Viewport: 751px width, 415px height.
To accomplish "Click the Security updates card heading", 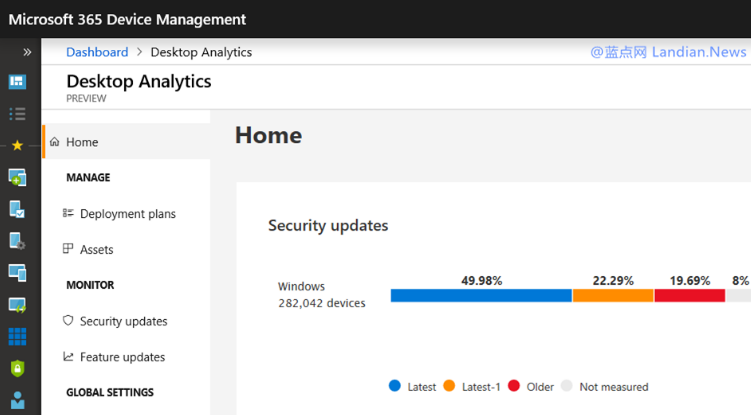I will 328,226.
